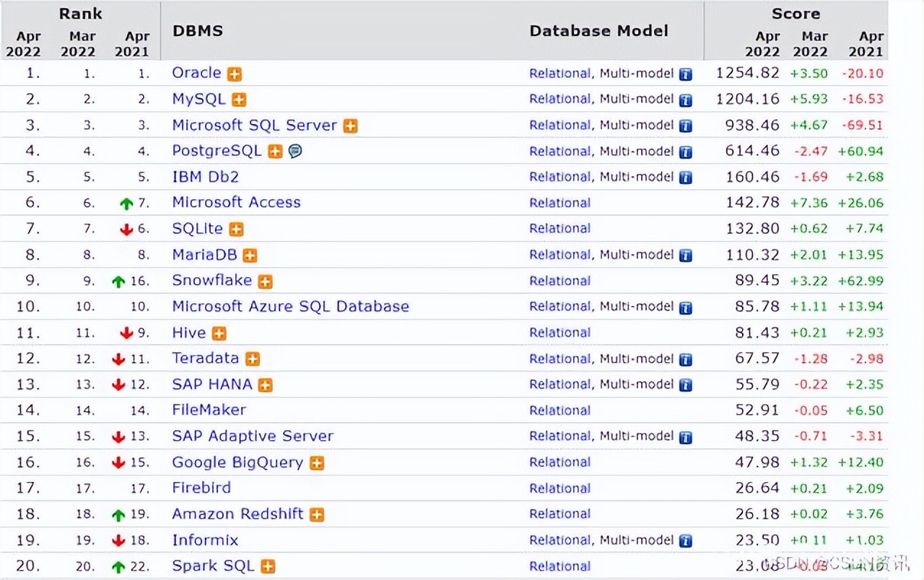924x580 pixels.
Task: Click the blue info icon in PostgreSQL row
Action: click(686, 152)
